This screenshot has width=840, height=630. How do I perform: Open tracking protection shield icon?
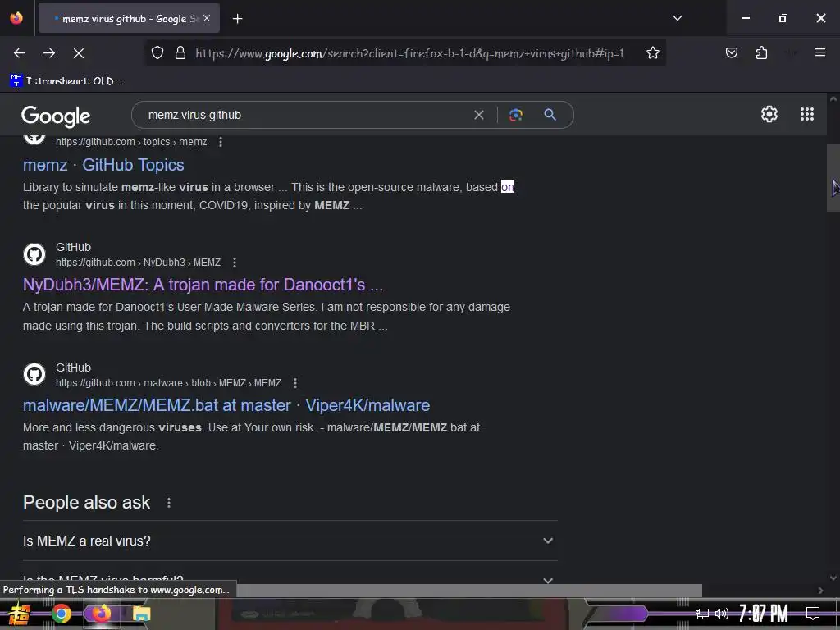click(x=157, y=53)
